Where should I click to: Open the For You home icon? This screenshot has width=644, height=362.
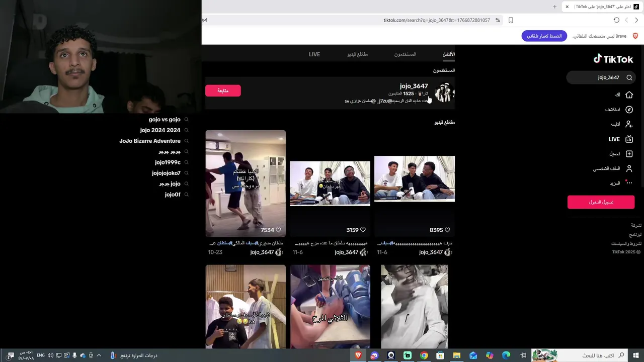point(629,95)
